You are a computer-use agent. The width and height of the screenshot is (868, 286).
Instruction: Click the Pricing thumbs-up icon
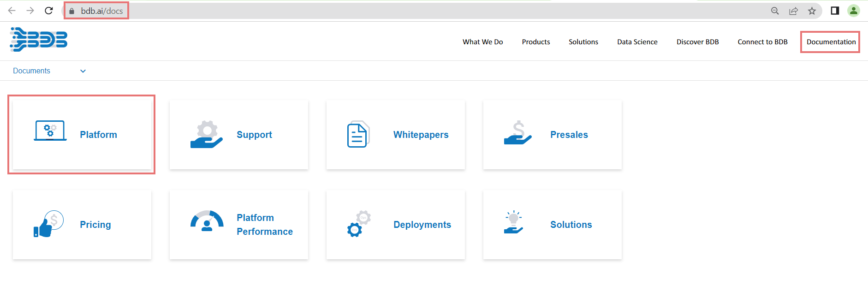click(x=48, y=224)
